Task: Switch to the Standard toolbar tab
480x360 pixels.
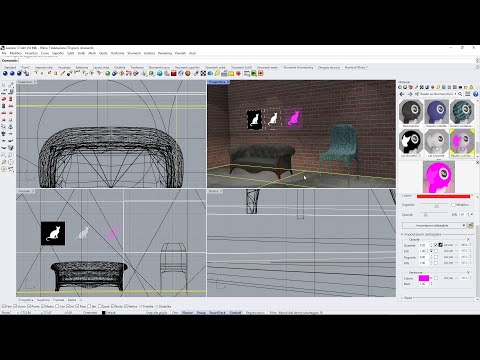Action: [x=10, y=67]
